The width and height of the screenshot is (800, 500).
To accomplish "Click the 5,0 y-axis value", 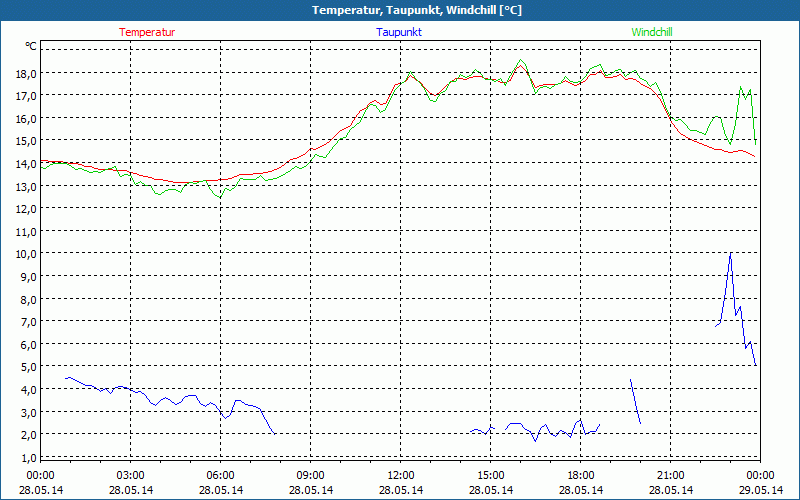I will coord(28,367).
